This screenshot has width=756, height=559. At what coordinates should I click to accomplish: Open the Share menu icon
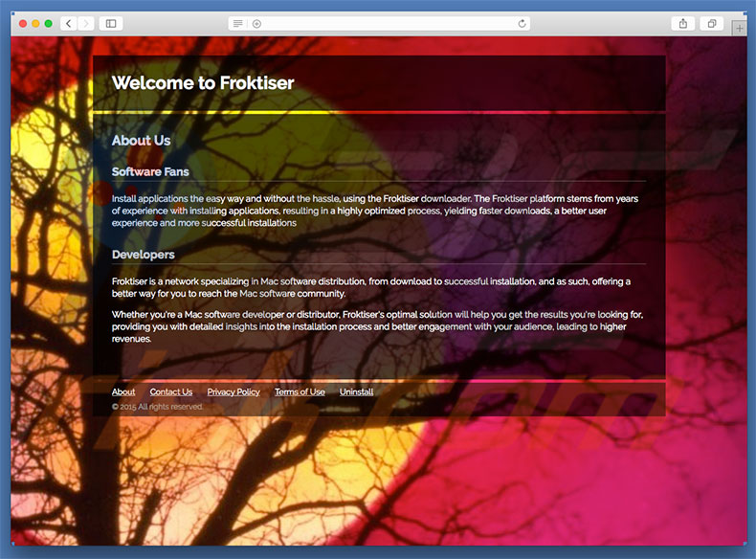pos(683,23)
